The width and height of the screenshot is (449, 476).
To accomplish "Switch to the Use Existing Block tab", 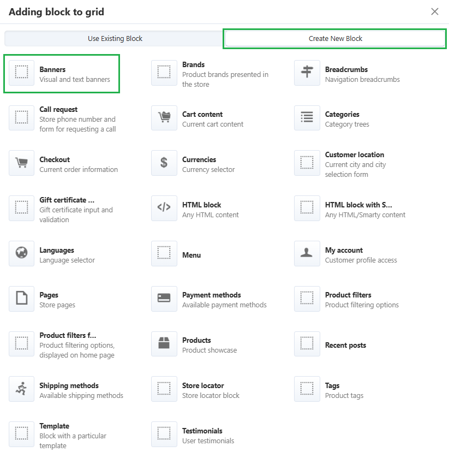I will coord(115,39).
